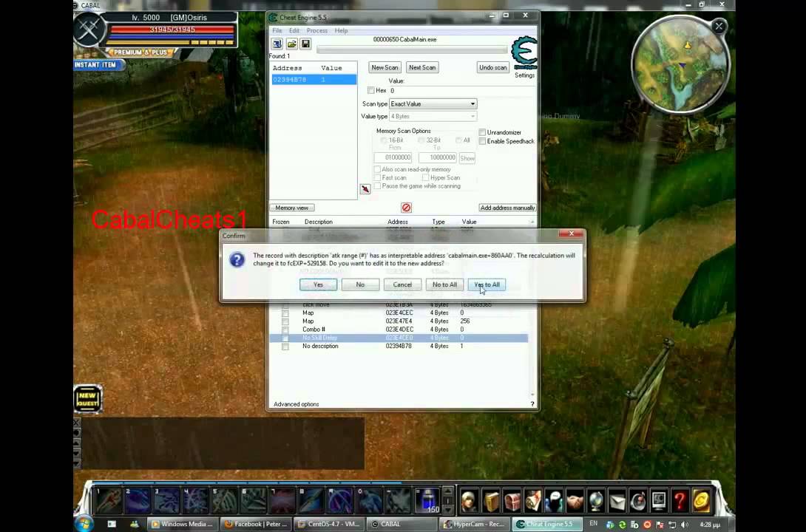This screenshot has width=806, height=532.
Task: Click the hotbar page up arrow
Action: tap(447, 491)
